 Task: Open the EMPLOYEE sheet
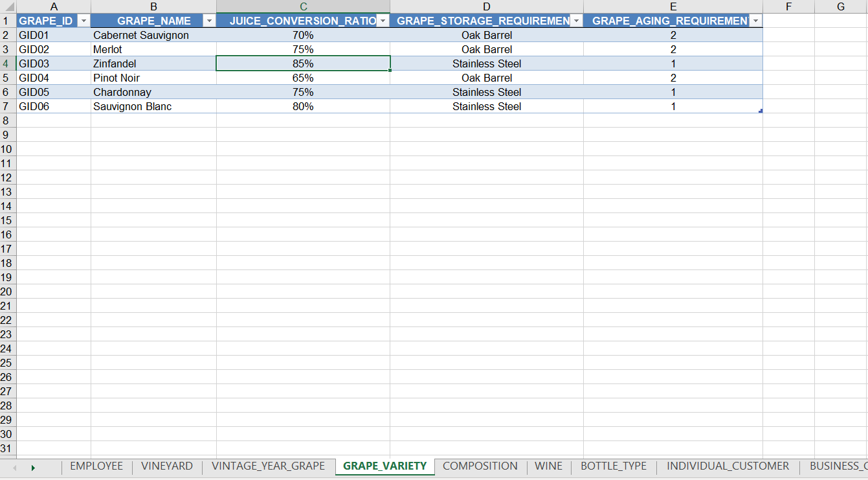[96, 466]
